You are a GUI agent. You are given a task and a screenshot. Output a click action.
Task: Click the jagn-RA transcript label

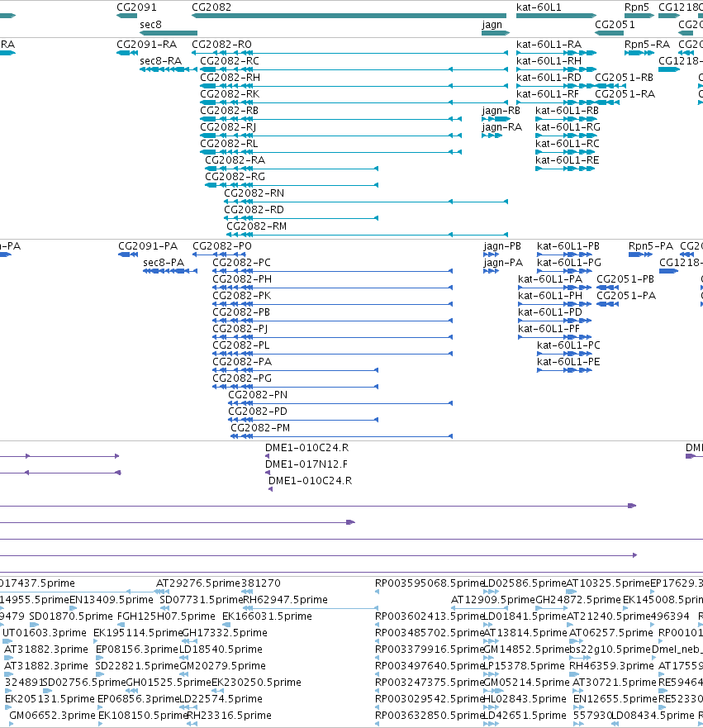pos(502,126)
